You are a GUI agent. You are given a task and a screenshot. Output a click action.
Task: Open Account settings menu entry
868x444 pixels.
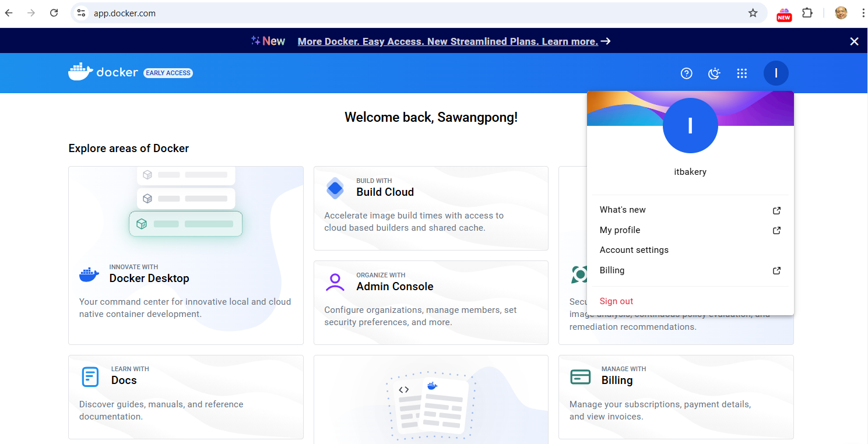coord(634,250)
